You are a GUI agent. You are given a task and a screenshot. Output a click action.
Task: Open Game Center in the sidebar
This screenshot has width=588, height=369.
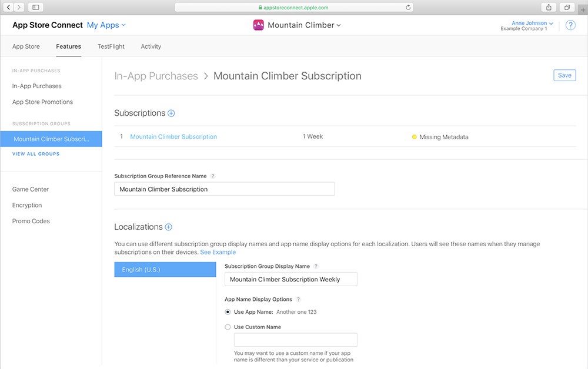[x=31, y=189]
